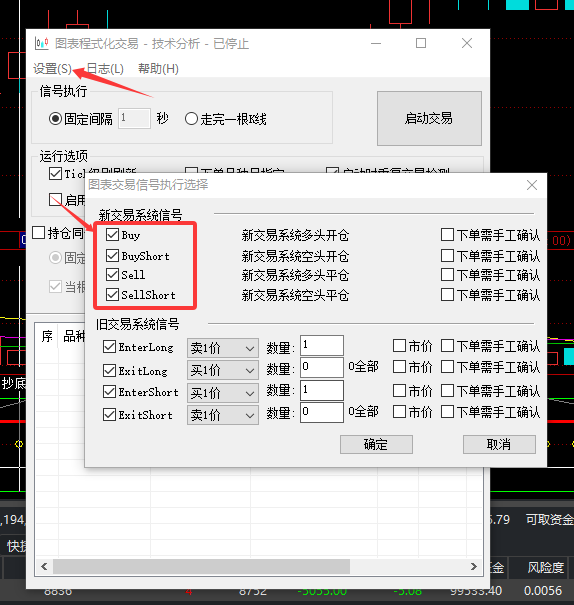574x605 pixels.
Task: Open ExitLong price type dropdown
Action: [x=223, y=370]
